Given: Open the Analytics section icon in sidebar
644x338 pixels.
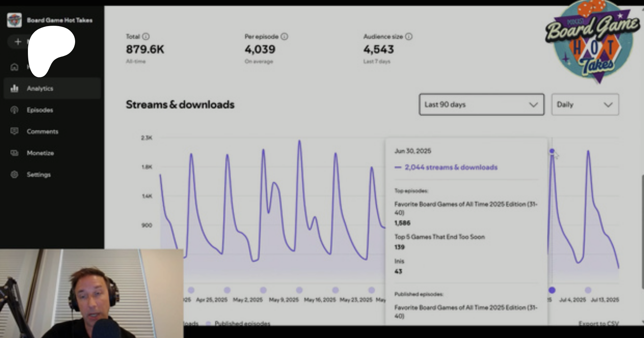Looking at the screenshot, I should coord(14,88).
